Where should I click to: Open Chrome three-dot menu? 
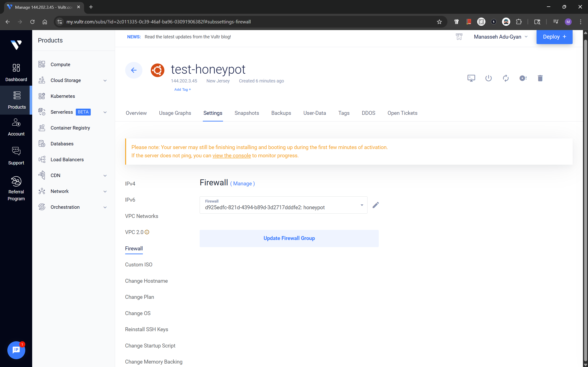[x=580, y=22]
